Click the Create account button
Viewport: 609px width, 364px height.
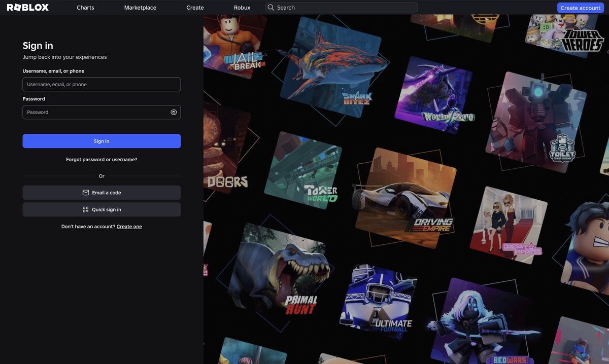[x=580, y=8]
